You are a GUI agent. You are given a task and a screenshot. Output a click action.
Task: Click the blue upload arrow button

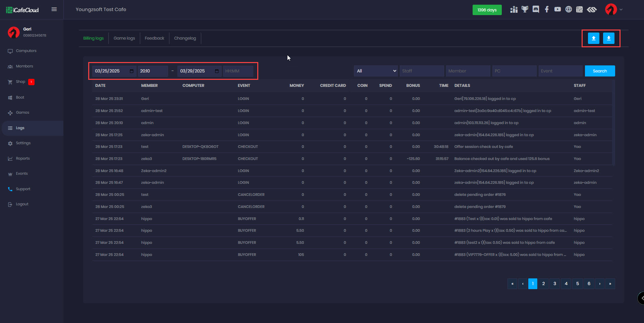coord(593,38)
